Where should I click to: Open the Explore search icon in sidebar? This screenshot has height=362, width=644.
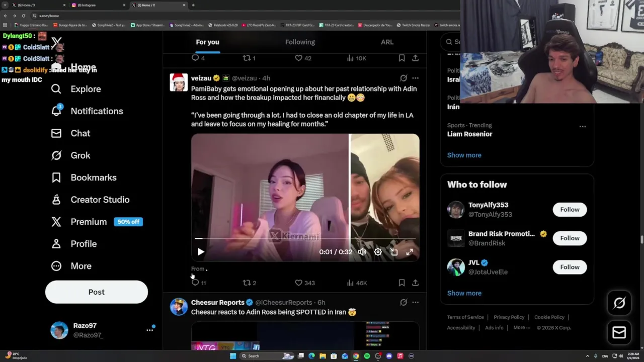[56, 89]
